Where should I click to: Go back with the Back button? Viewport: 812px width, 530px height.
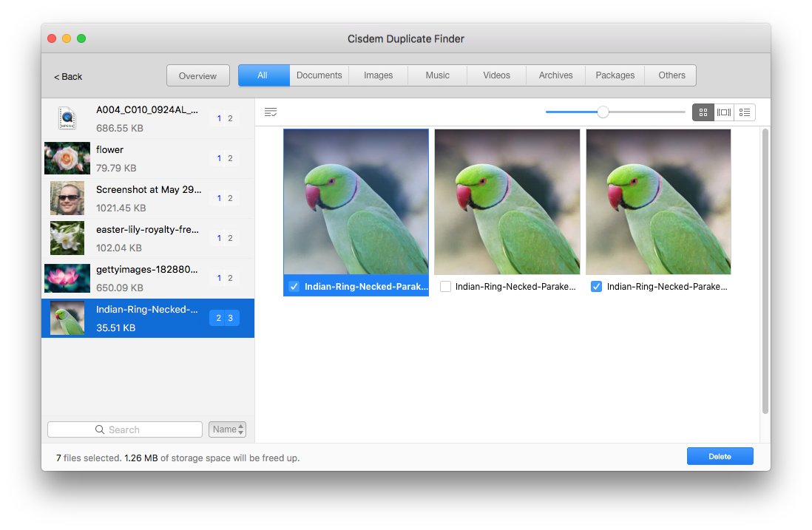pos(68,77)
